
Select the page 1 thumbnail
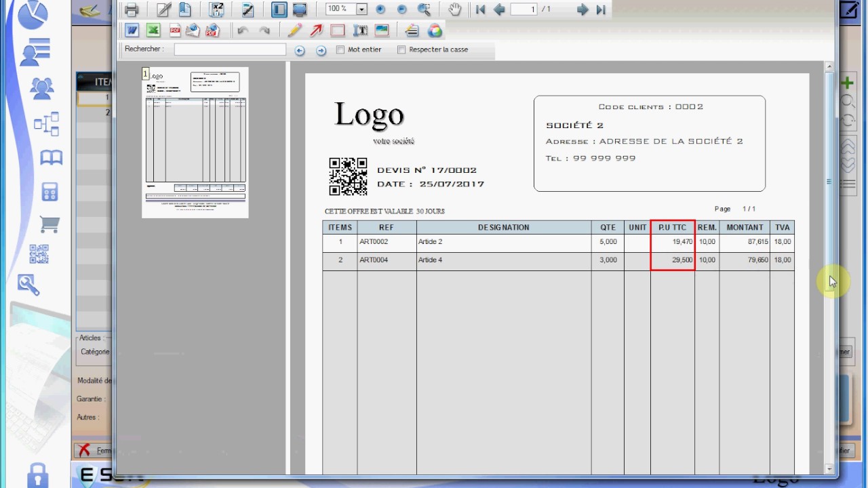[x=195, y=142]
